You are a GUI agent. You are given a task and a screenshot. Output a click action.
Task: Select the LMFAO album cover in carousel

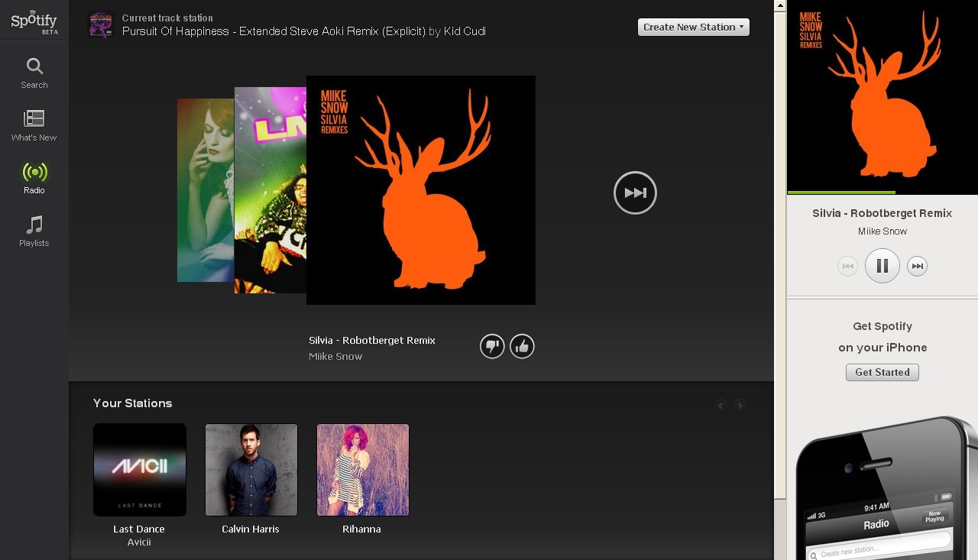click(270, 190)
